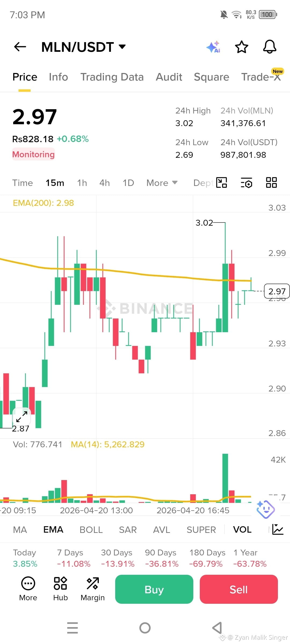Tap the 2.87 low price marker
The image size is (290, 644).
[20, 429]
